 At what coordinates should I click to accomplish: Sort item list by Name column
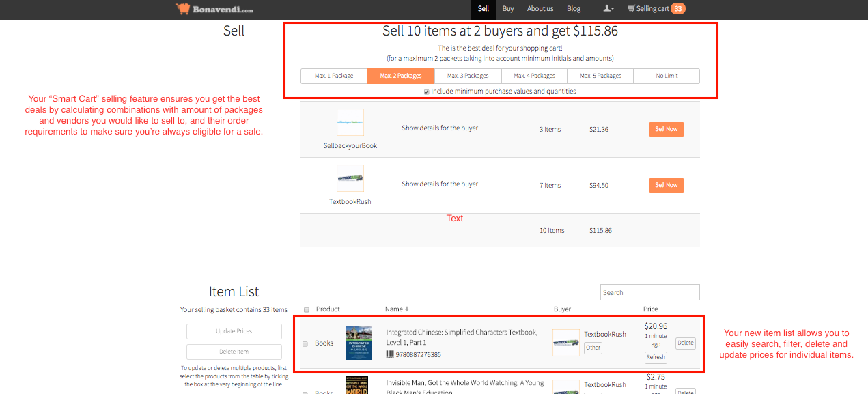[x=397, y=309]
